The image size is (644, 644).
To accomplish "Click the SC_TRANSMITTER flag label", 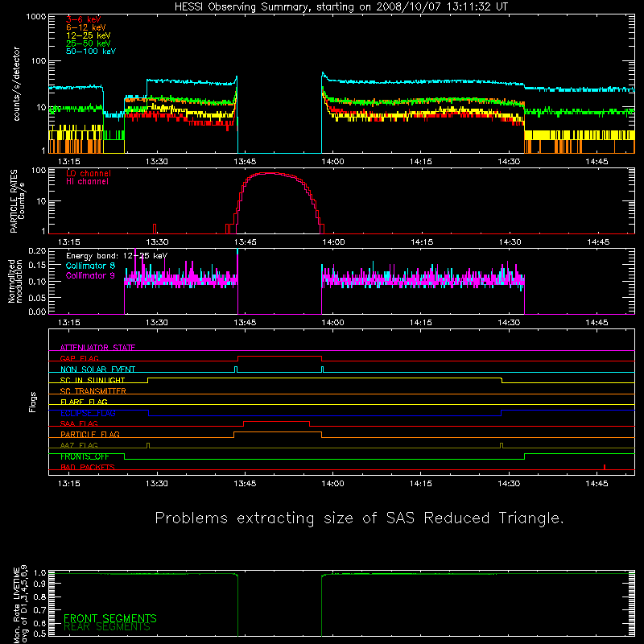I will tap(93, 391).
